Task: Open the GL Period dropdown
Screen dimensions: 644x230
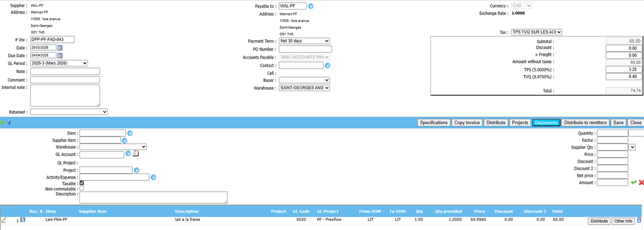Action: coord(59,63)
